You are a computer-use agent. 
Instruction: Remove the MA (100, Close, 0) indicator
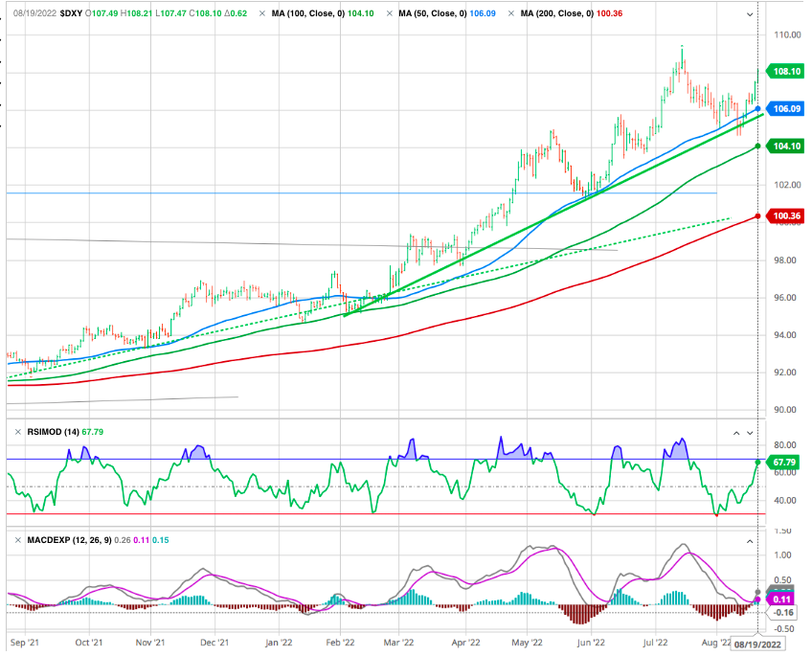coord(262,13)
